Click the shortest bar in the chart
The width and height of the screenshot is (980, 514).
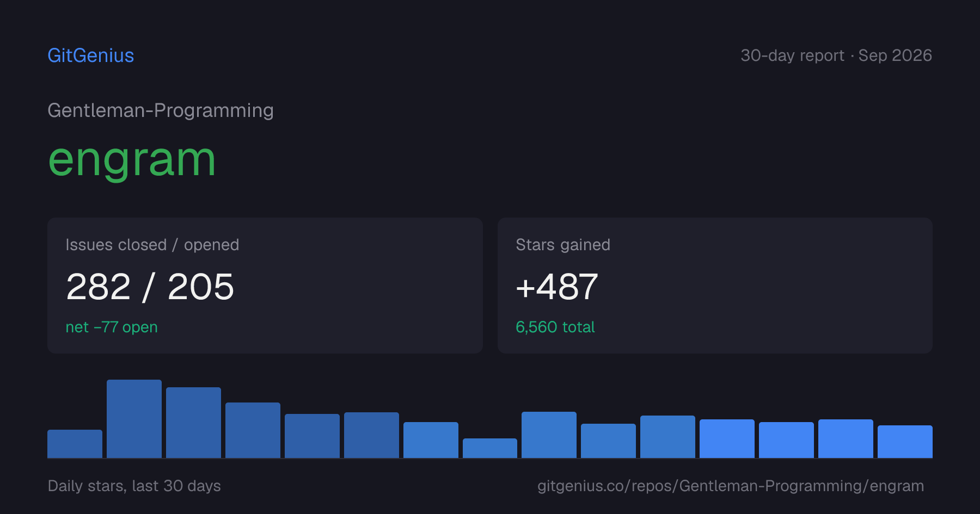490,448
